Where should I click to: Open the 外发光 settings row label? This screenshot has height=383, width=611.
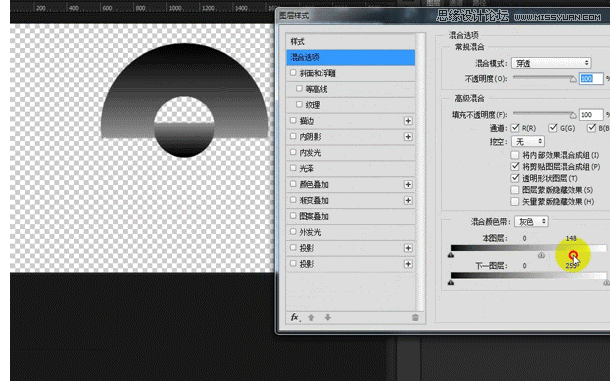310,232
